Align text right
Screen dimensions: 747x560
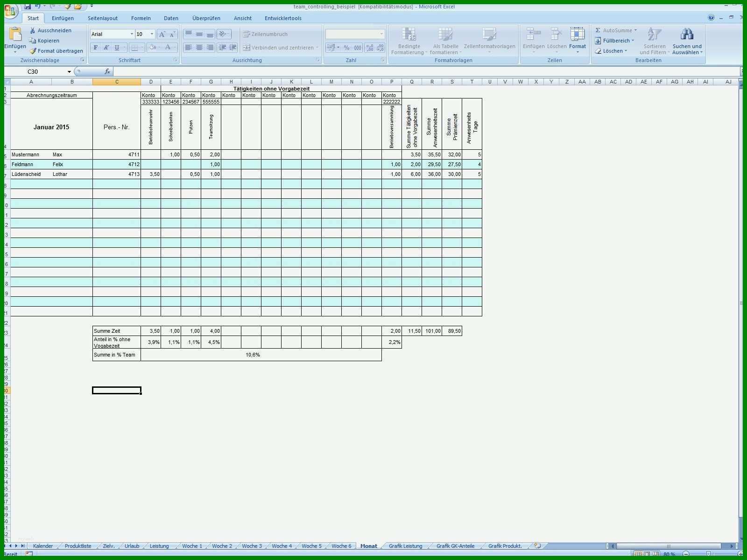210,48
